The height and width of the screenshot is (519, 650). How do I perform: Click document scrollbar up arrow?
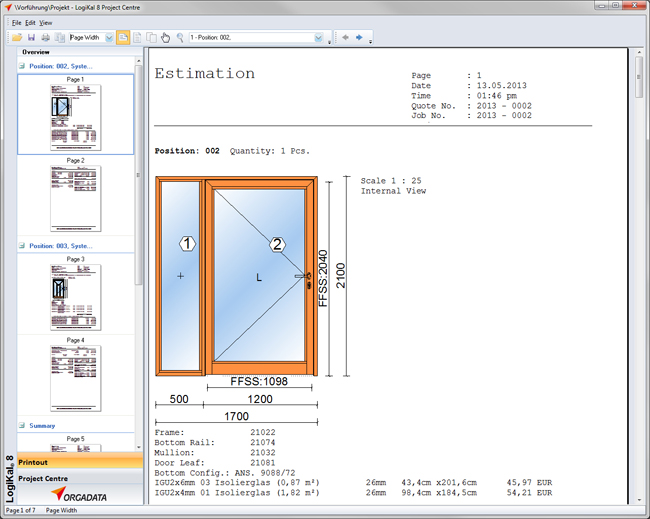pyautogui.click(x=639, y=52)
